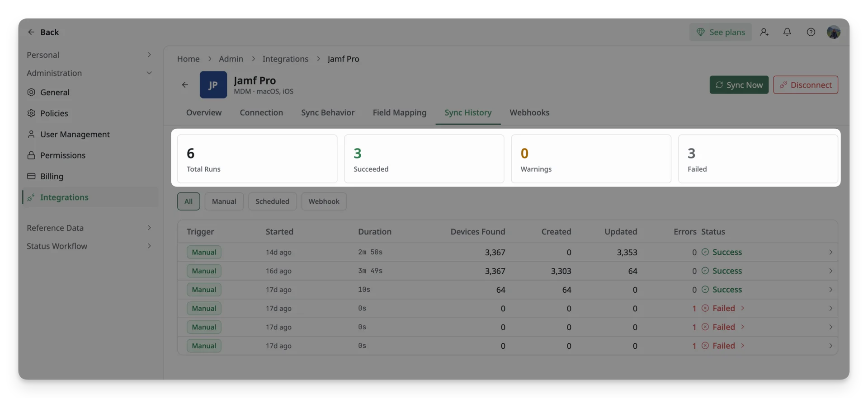Open the user profile avatar
The width and height of the screenshot is (868, 398).
tap(834, 32)
